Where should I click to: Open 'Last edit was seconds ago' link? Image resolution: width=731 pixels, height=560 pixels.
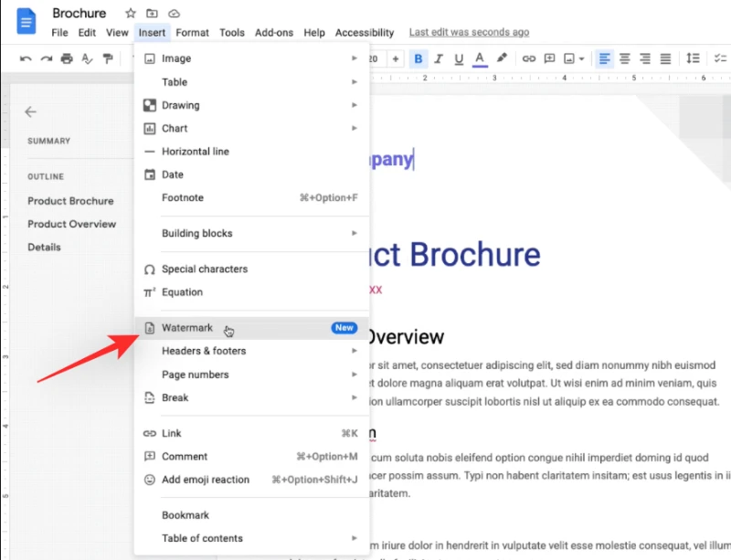tap(469, 32)
